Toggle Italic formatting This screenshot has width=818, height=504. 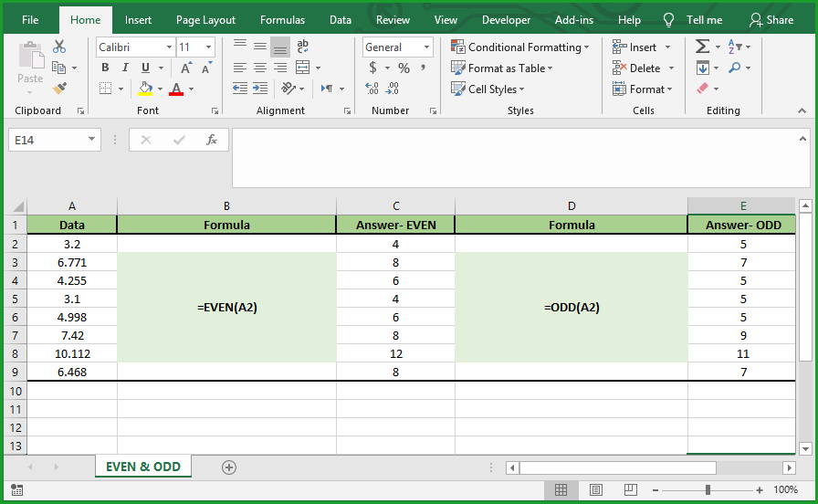125,68
